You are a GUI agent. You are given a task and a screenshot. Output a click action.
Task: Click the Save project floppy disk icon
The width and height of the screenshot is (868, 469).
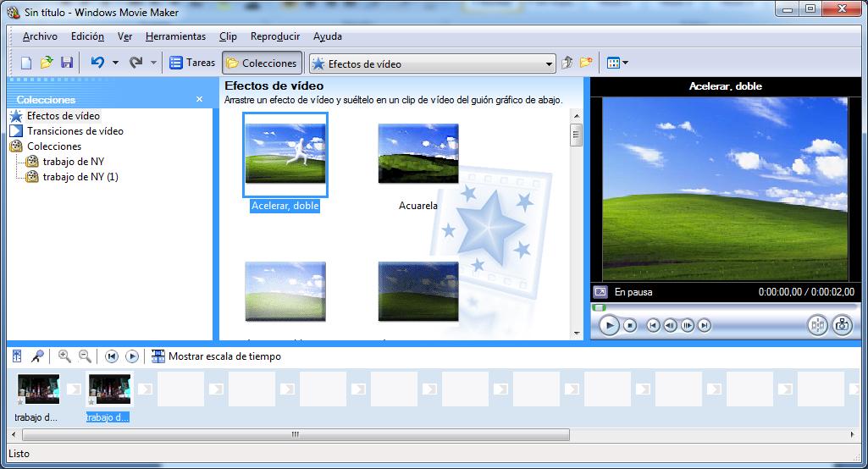(66, 63)
